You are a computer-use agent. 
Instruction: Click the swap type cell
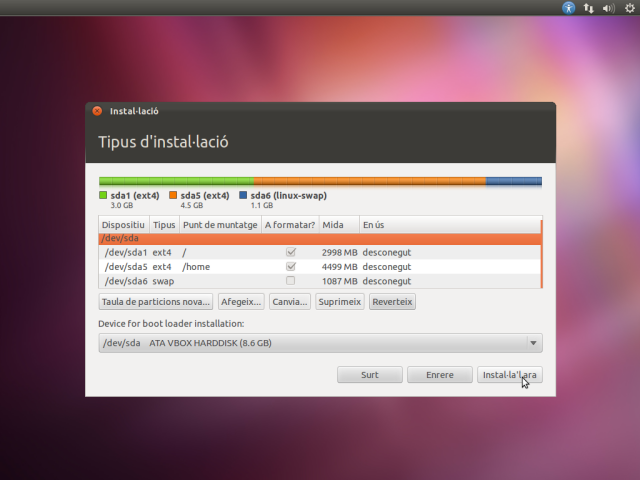[x=163, y=281]
